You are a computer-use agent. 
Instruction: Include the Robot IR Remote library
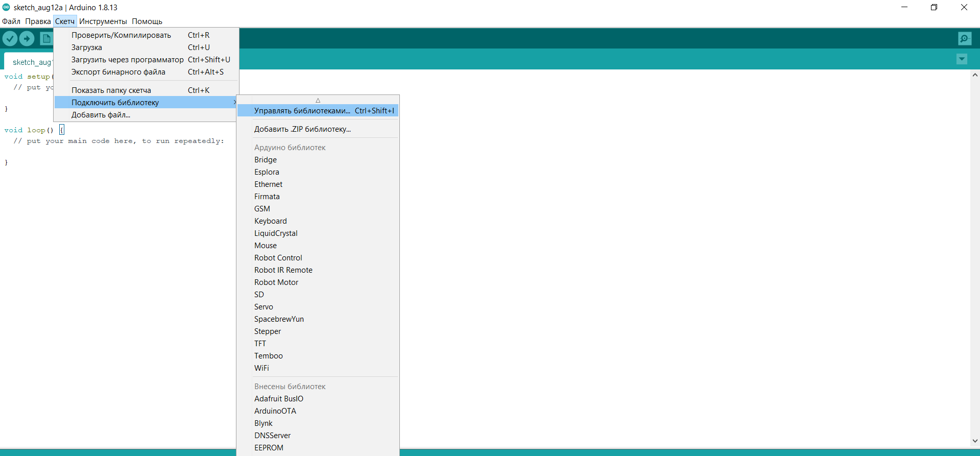coord(318,270)
